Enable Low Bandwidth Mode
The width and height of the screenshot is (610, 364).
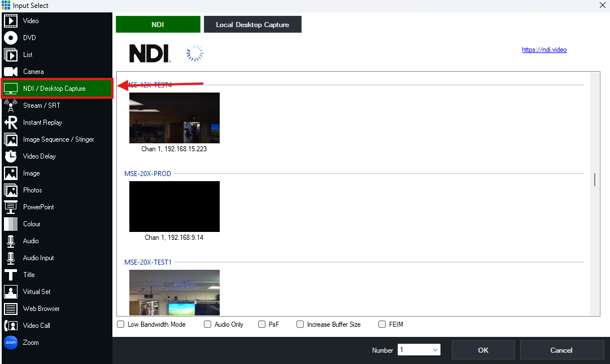point(120,324)
